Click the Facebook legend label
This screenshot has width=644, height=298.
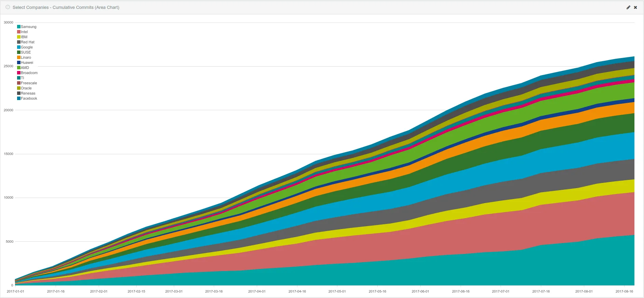(x=29, y=98)
